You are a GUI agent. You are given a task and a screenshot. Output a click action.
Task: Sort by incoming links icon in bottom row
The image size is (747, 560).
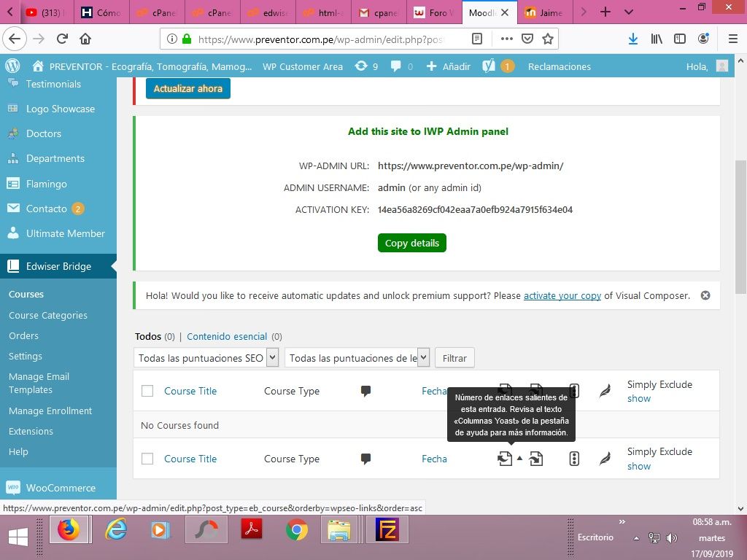click(x=536, y=459)
